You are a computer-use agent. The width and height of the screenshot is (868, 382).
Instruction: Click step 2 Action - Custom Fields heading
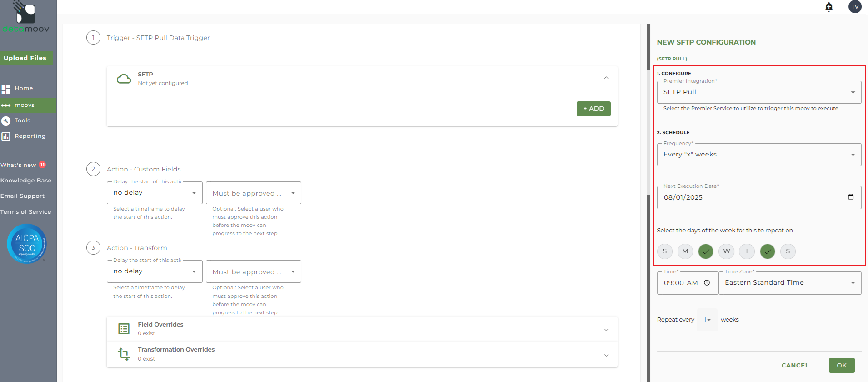pyautogui.click(x=144, y=169)
